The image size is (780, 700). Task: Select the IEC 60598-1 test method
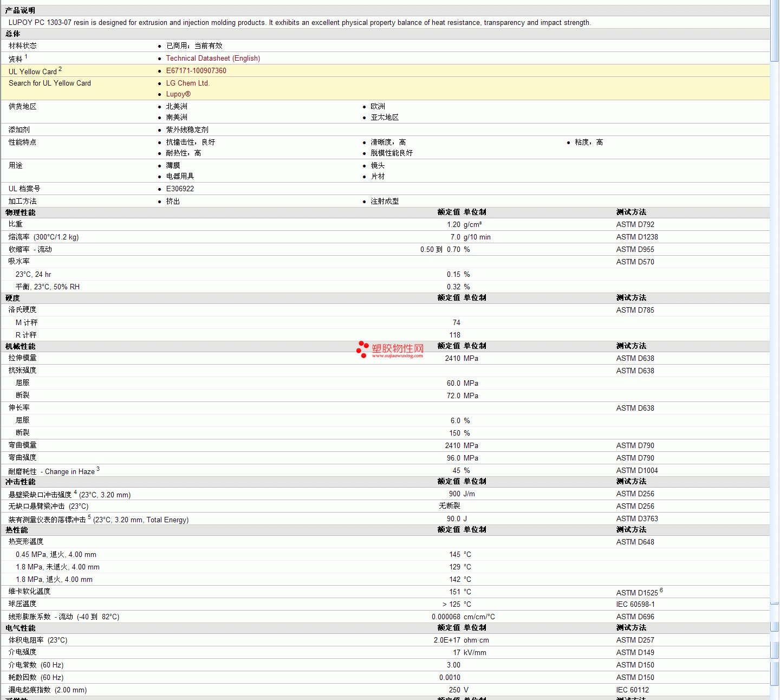pyautogui.click(x=635, y=604)
